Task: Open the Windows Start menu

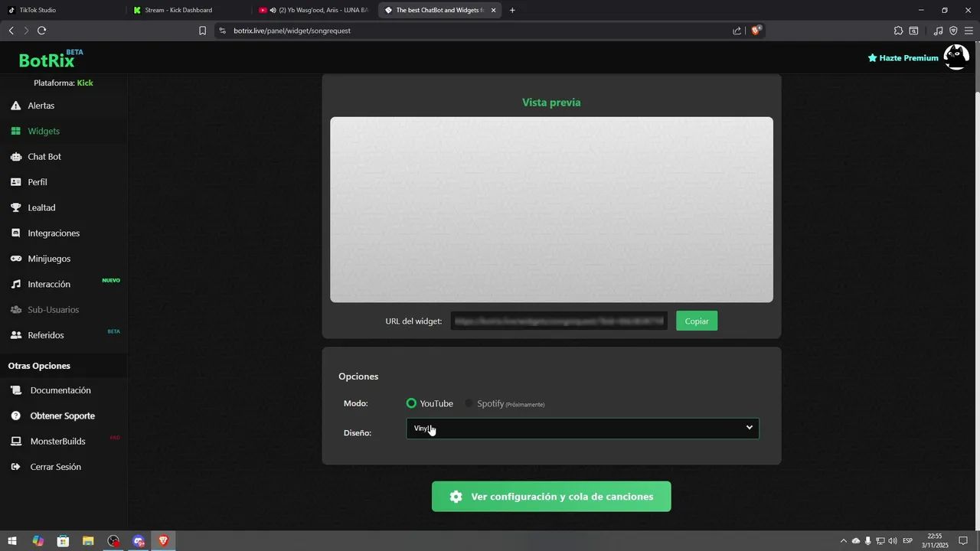Action: [12, 541]
